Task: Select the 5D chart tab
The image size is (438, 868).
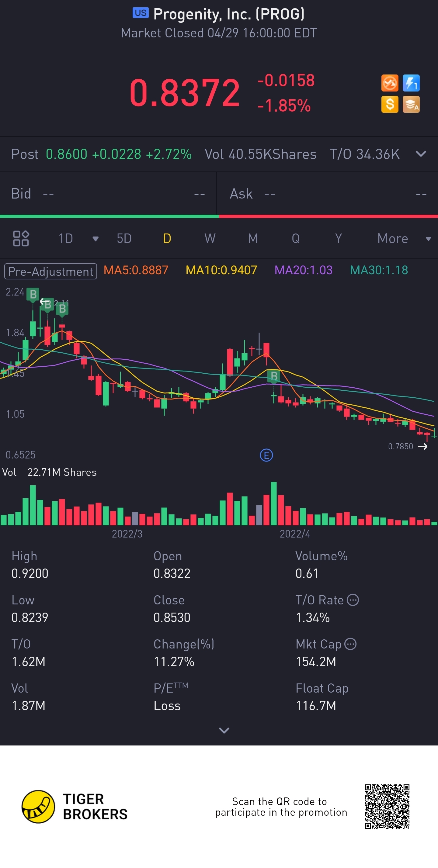Action: pyautogui.click(x=124, y=239)
